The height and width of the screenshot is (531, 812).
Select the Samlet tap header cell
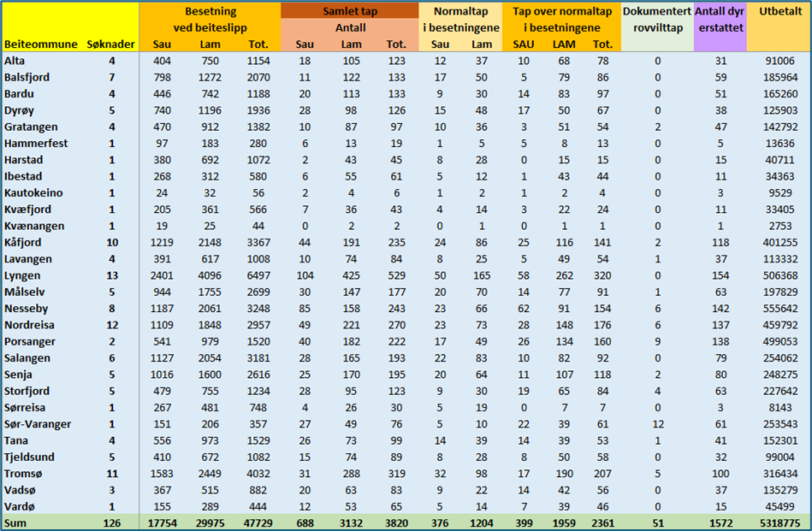(351, 12)
